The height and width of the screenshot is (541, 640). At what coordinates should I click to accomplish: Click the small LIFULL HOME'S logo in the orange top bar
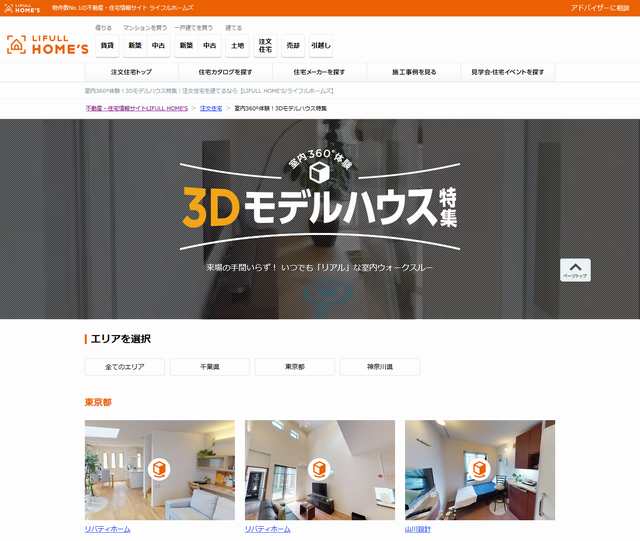22,7
